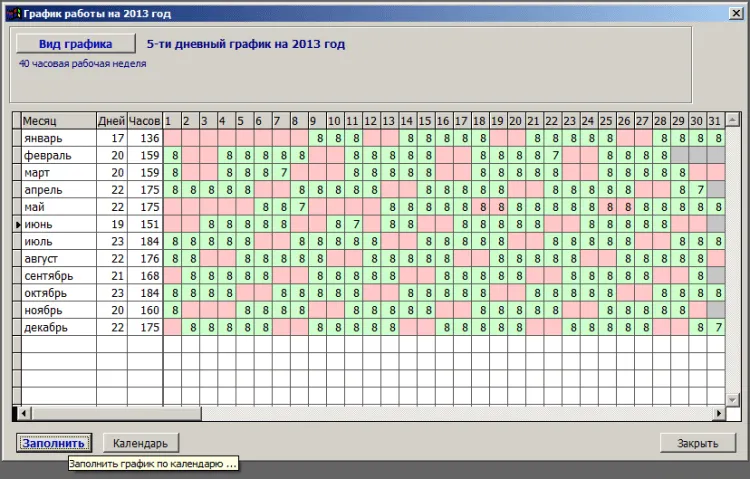Click the row selector beside январь
750x479 pixels.
[17, 138]
